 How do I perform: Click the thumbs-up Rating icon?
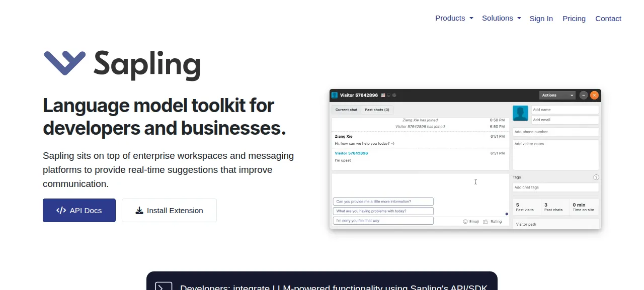pos(486,221)
